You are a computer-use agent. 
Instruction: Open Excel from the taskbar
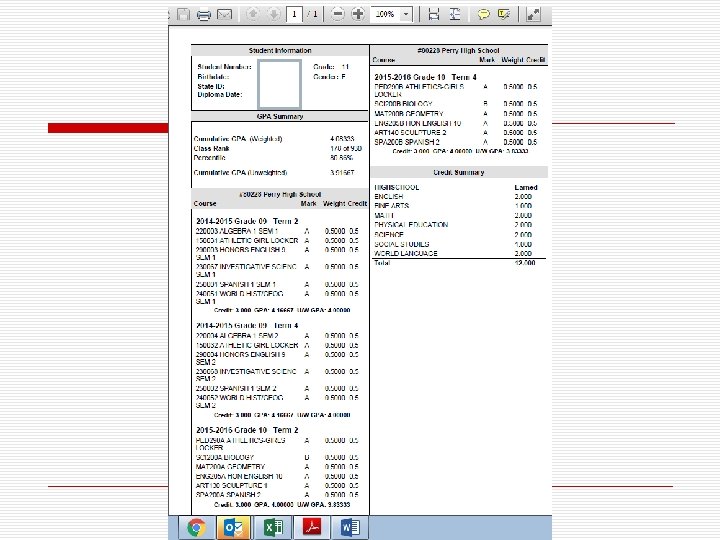[x=273, y=527]
